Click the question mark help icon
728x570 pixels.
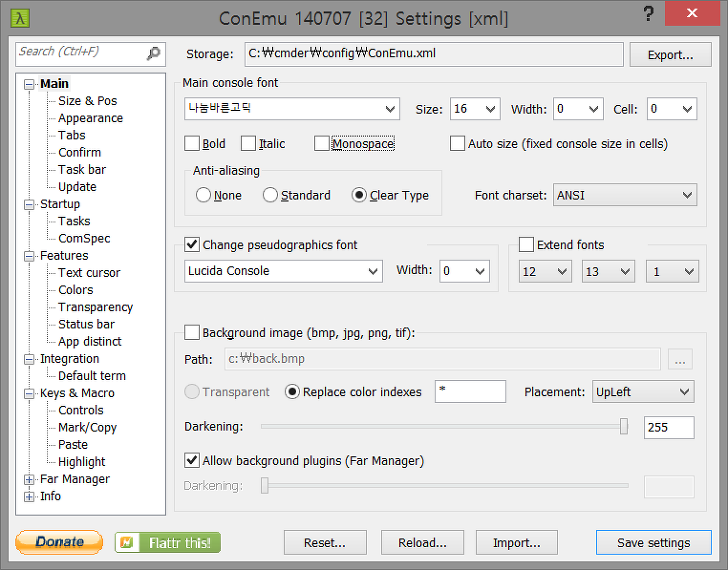coord(649,14)
